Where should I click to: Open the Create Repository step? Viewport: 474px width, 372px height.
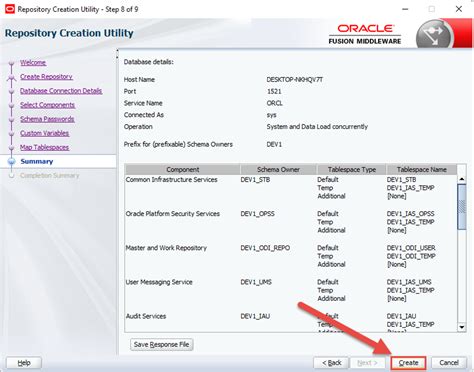click(46, 77)
